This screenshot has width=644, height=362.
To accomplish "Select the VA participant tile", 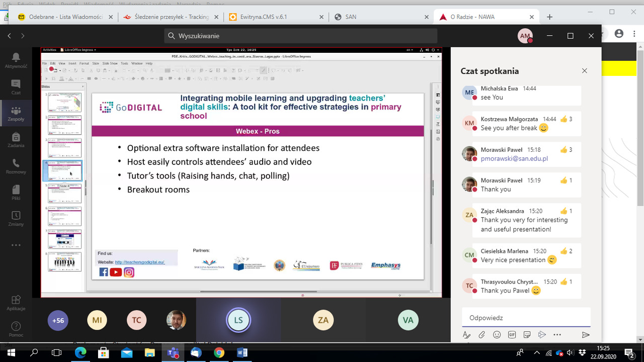I will (x=408, y=320).
